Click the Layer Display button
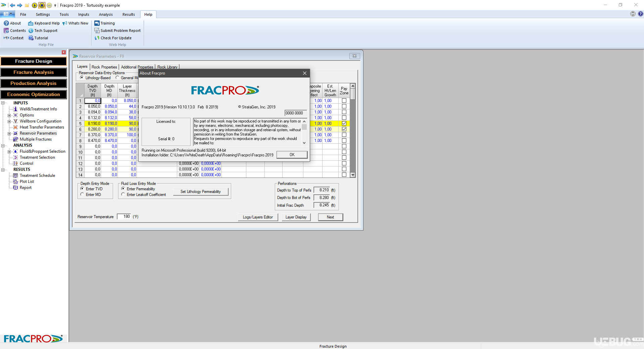 pos(296,217)
